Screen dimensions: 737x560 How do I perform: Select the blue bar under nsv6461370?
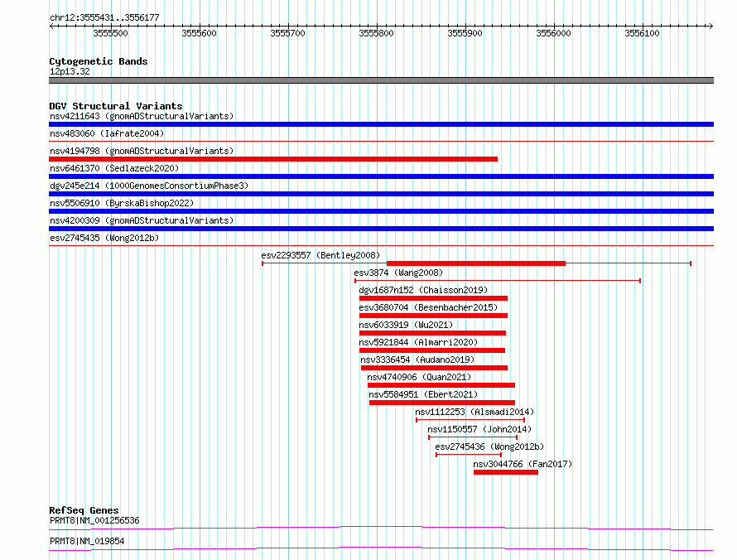[x=381, y=176]
